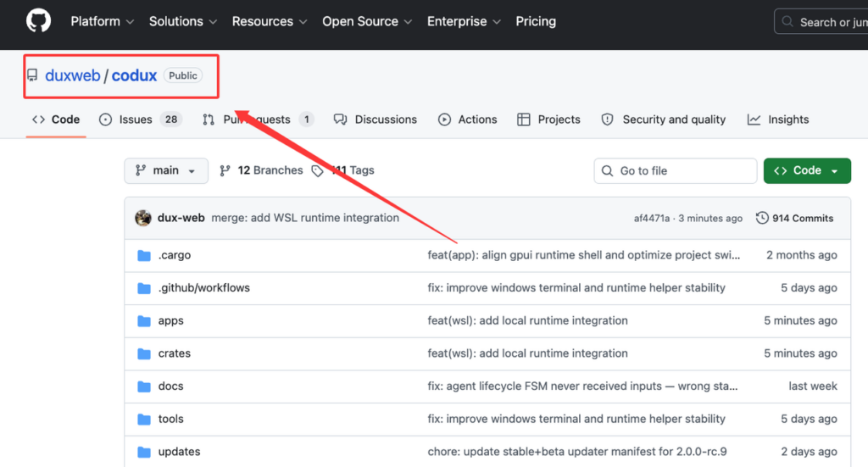Click the folder icon of docs
This screenshot has height=467, width=868.
[x=144, y=386]
